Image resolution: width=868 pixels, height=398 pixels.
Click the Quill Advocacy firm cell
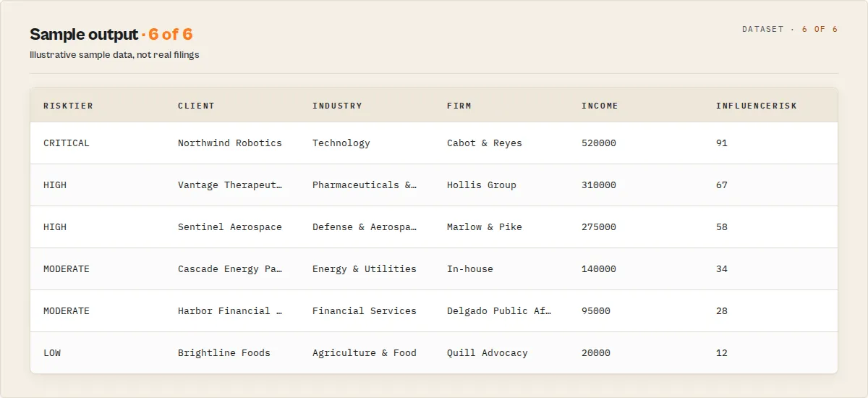[x=488, y=353]
